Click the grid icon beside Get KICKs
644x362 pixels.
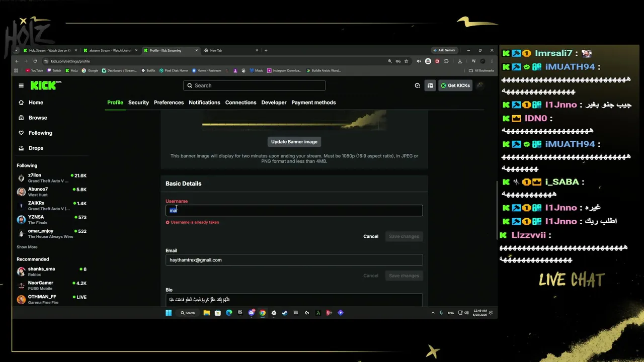430,85
